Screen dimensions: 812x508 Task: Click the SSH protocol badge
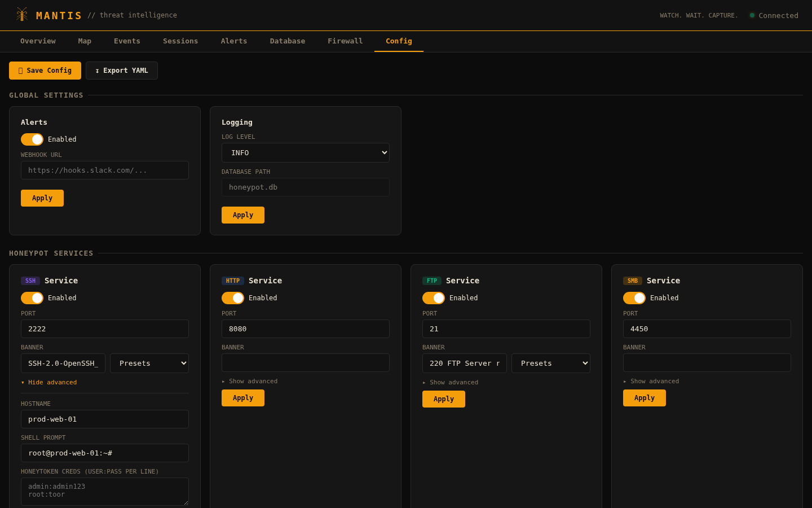30,281
